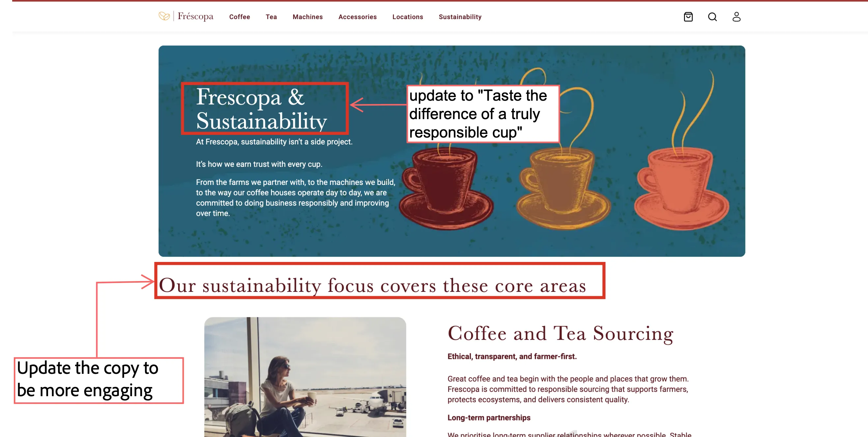Open the Sustainability nav link
This screenshot has height=437, width=868.
click(x=460, y=17)
